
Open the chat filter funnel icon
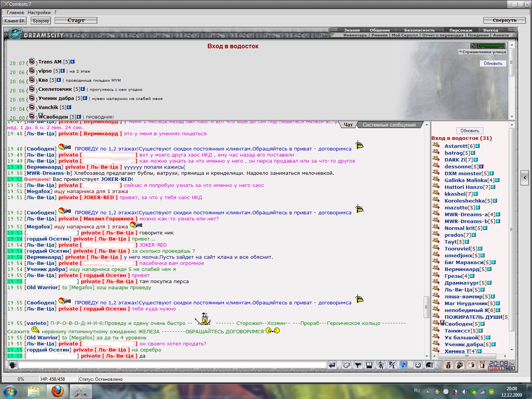point(358,365)
